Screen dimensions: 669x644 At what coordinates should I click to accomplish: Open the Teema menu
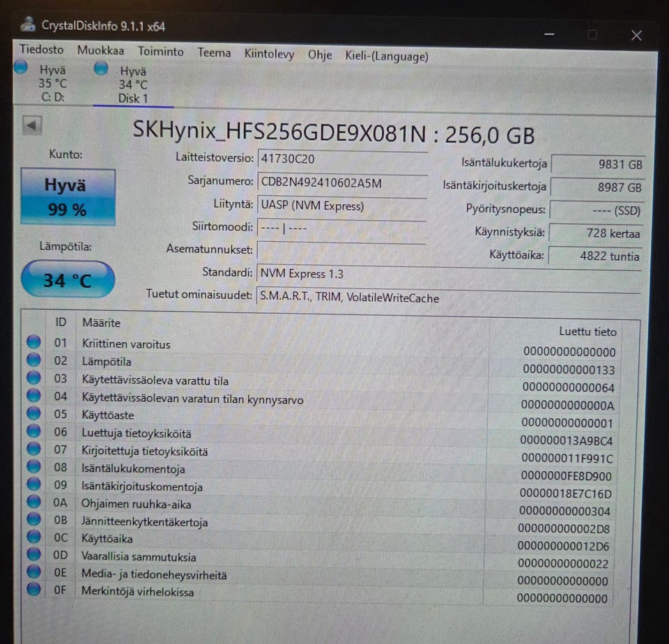point(214,53)
